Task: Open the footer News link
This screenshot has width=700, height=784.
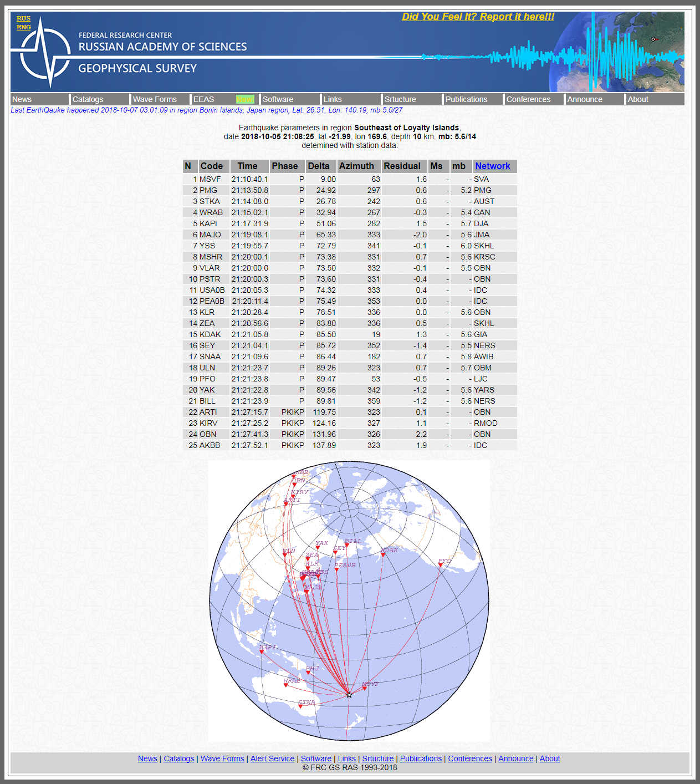Action: point(147,758)
